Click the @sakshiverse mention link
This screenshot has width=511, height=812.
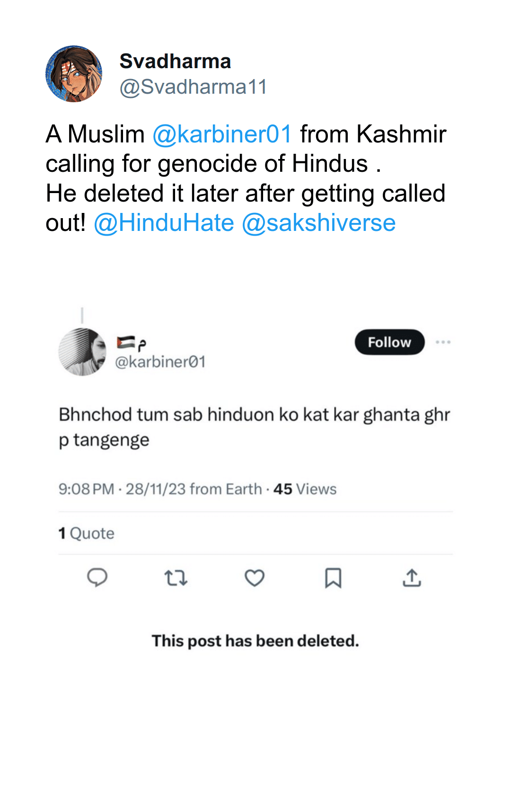coord(318,223)
